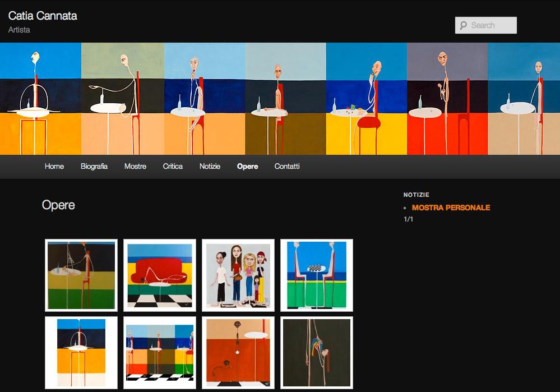Open the Home menu item
Viewport: 560px width, 392px height.
pyautogui.click(x=54, y=167)
